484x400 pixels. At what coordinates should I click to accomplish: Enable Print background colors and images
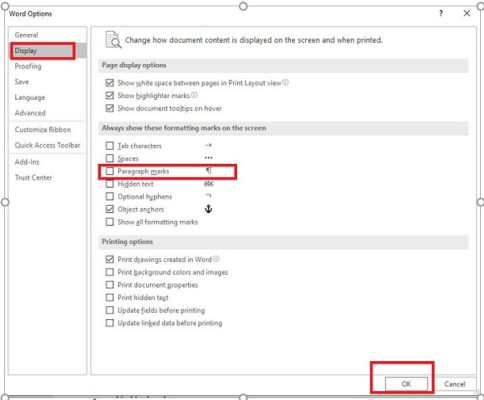click(x=110, y=272)
